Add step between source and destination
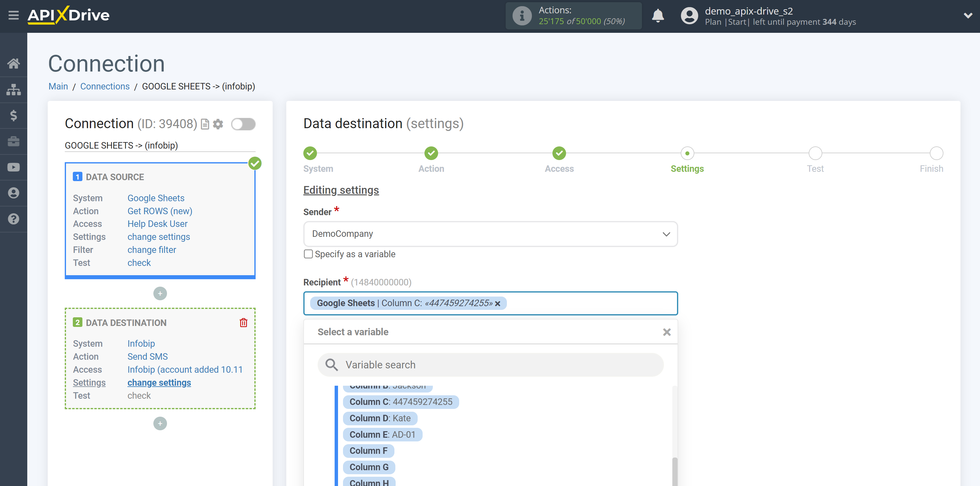 [x=160, y=293]
